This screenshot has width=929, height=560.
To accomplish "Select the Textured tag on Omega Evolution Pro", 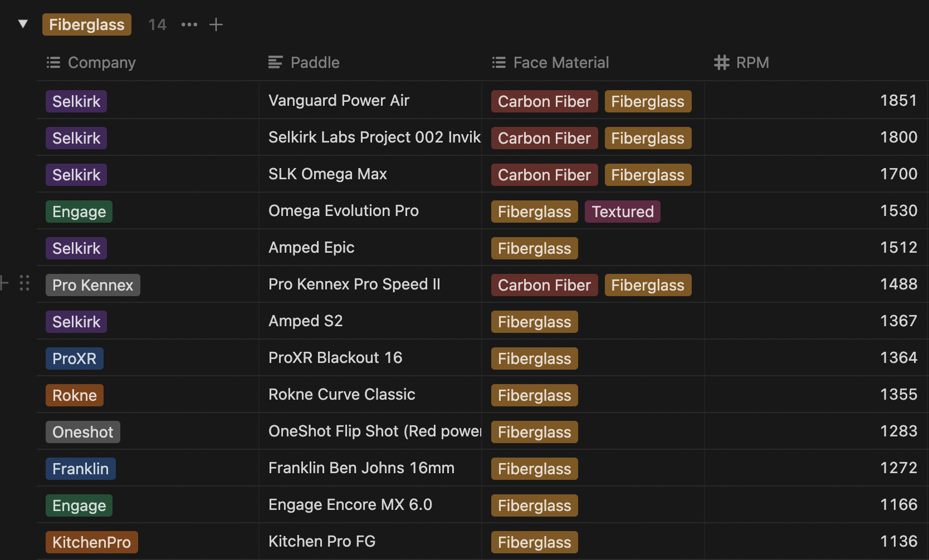I will tap(622, 212).
